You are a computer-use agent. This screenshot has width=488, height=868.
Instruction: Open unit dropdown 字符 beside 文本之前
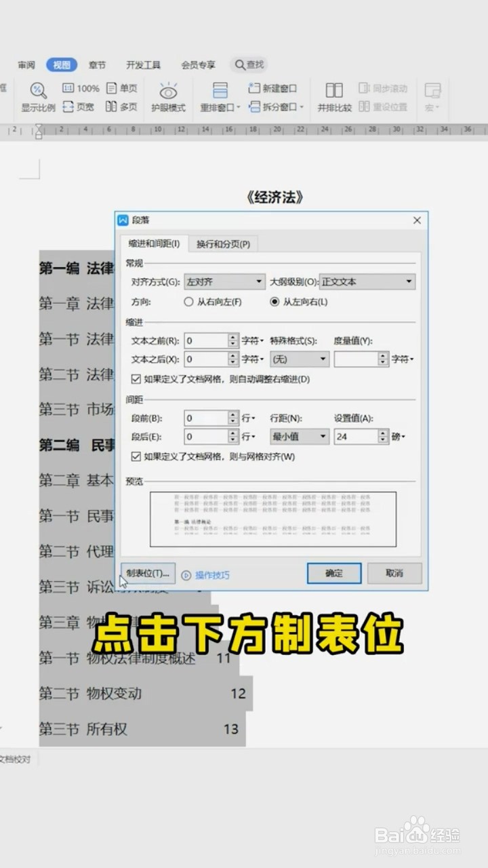253,340
